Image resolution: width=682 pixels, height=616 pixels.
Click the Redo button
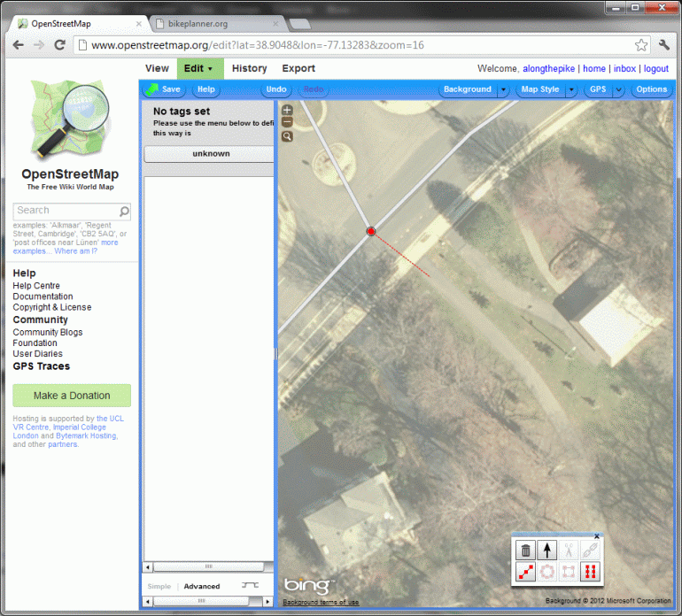(x=314, y=89)
